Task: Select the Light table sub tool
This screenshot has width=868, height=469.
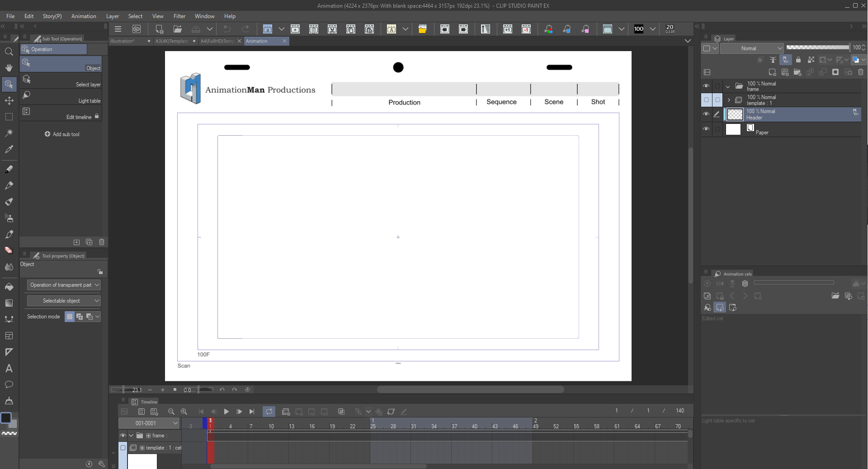Action: 61,98
